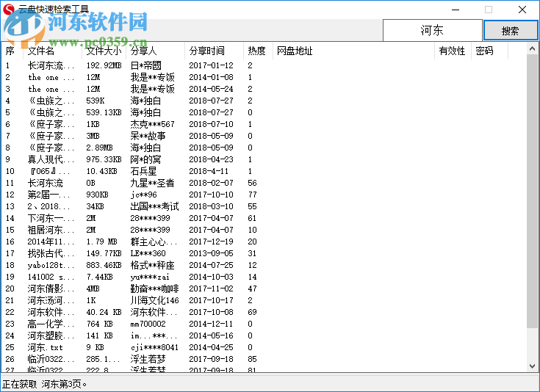The image size is (540, 392).
Task: Minimize the 云盘快速检索工具 window
Action: 456,10
